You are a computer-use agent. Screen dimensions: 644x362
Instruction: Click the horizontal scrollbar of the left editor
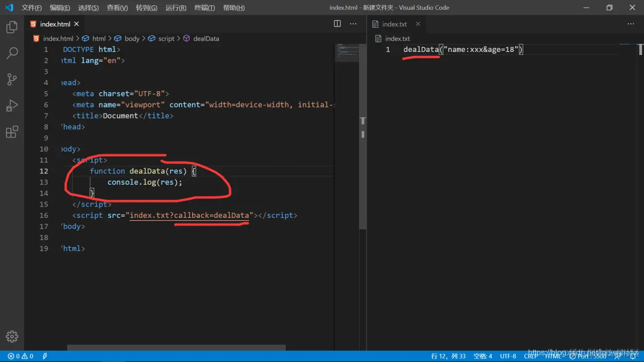[x=176, y=348]
